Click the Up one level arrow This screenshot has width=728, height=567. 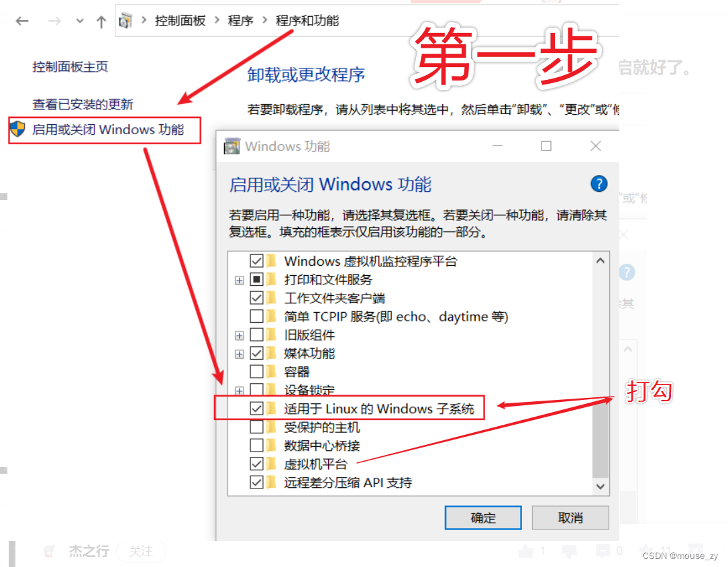click(101, 21)
